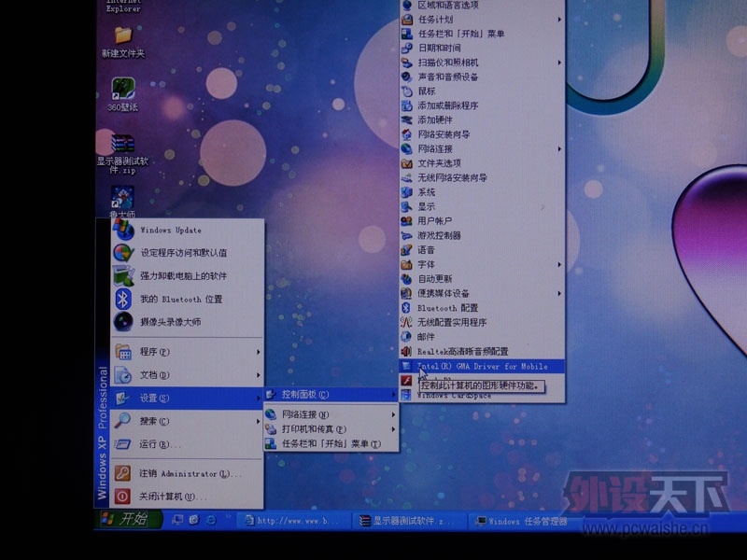Open 游戏控制器 control panel item

coord(482,235)
